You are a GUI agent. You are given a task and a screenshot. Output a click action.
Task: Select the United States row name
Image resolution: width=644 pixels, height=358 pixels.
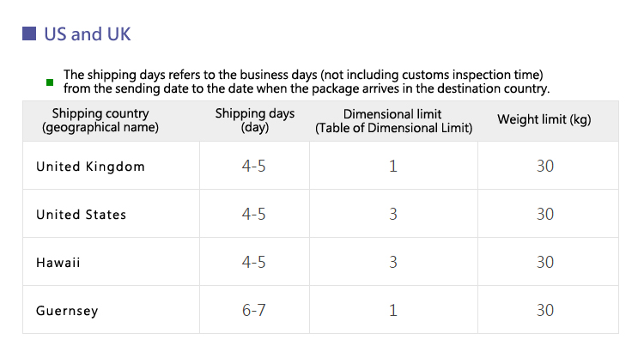tap(81, 215)
